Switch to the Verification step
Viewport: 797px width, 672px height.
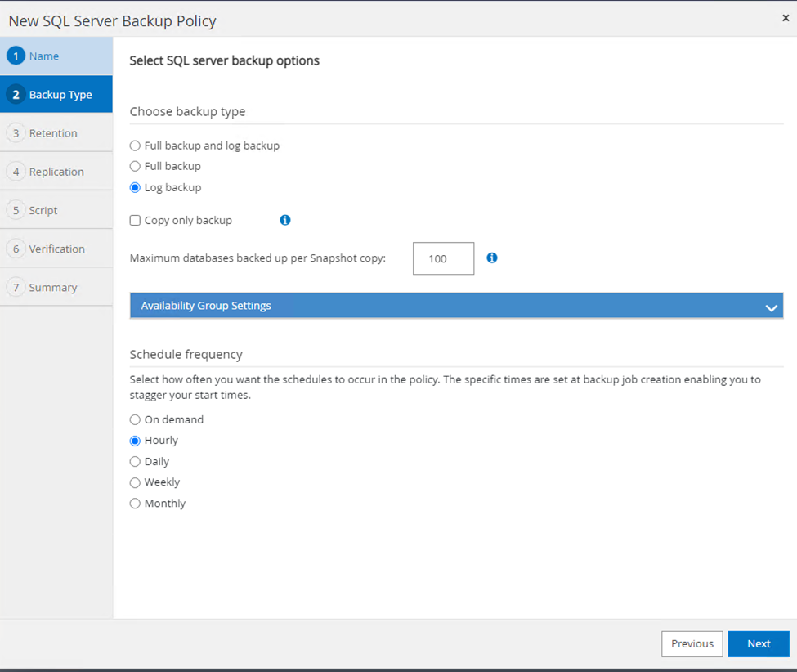tap(56, 249)
